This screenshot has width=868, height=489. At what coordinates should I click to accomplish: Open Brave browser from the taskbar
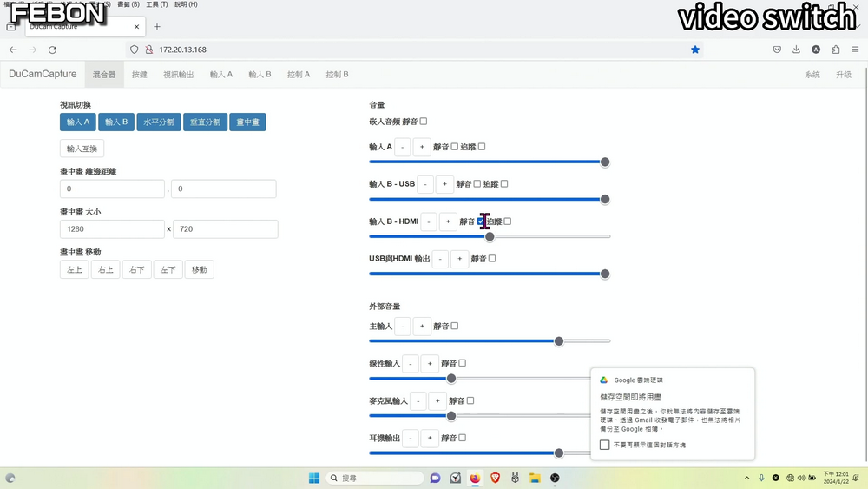coord(495,478)
